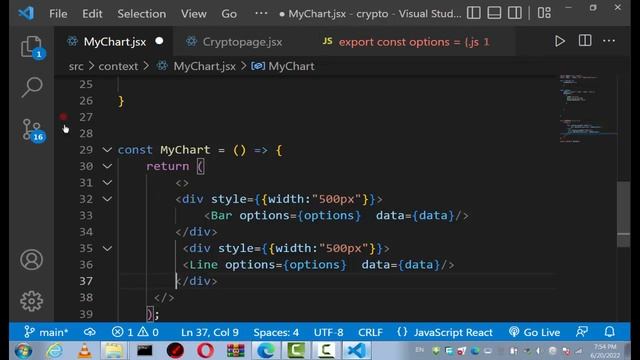Screen dimensions: 640x360
Task: Open the Edit menu
Action: pos(92,14)
